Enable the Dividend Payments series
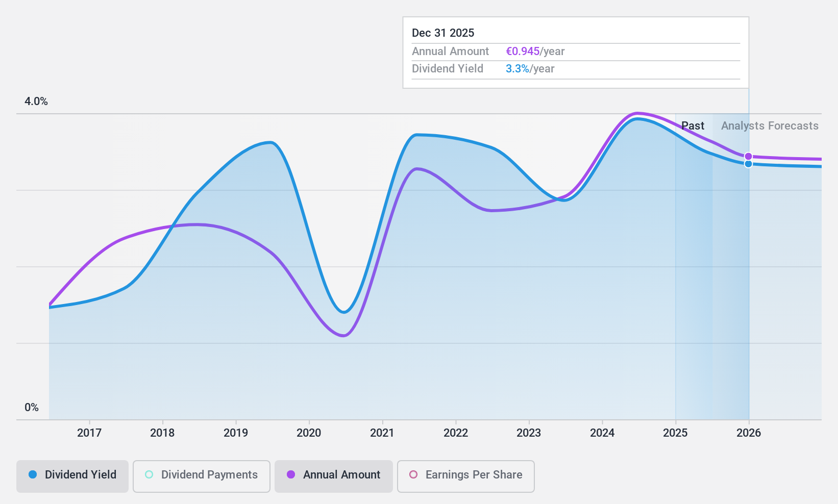The height and width of the screenshot is (504, 838). click(x=202, y=476)
